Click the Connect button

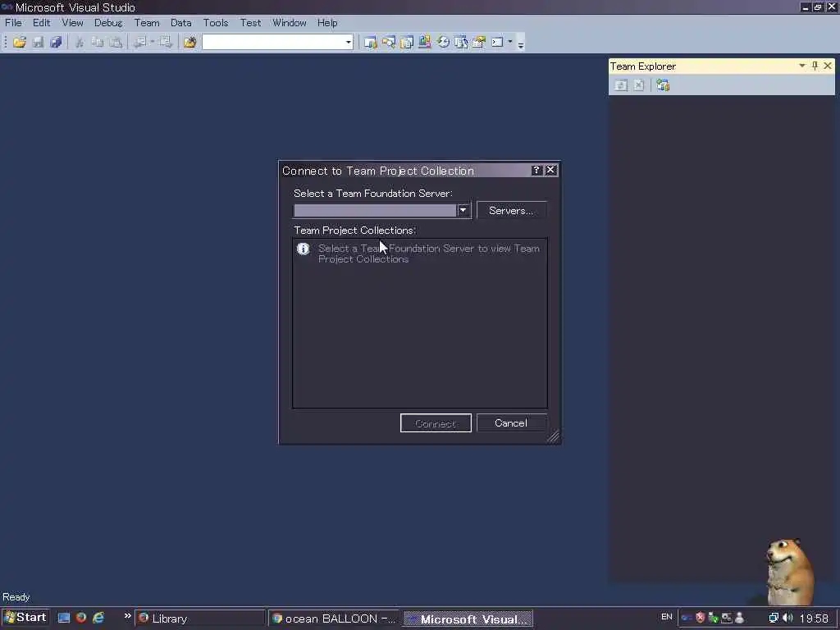[x=436, y=423]
